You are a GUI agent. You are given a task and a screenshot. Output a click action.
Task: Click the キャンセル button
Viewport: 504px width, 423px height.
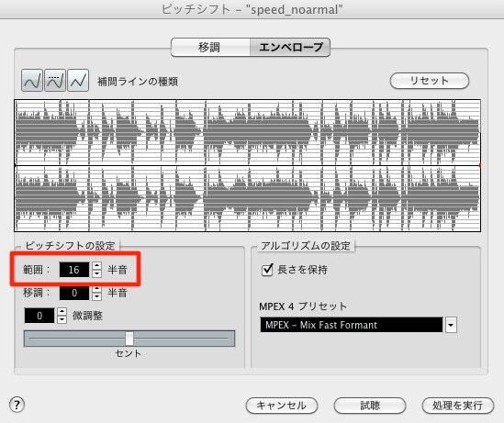pyautogui.click(x=282, y=406)
